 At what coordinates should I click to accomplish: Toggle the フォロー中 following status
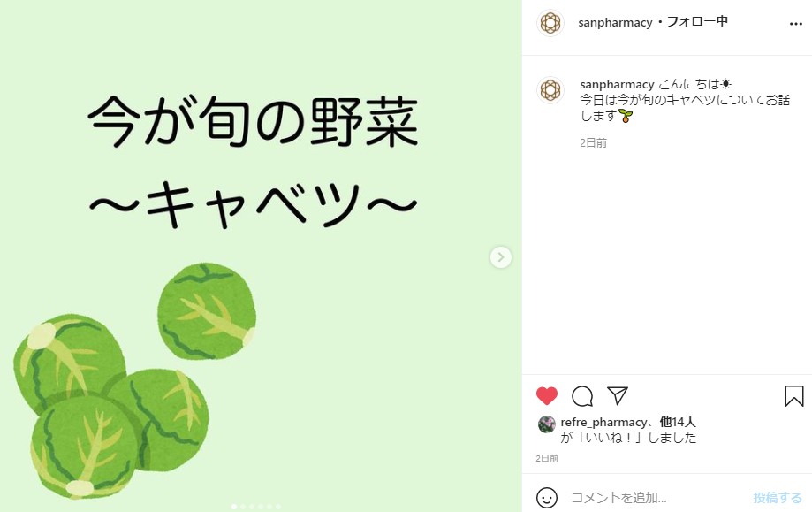pyautogui.click(x=697, y=22)
